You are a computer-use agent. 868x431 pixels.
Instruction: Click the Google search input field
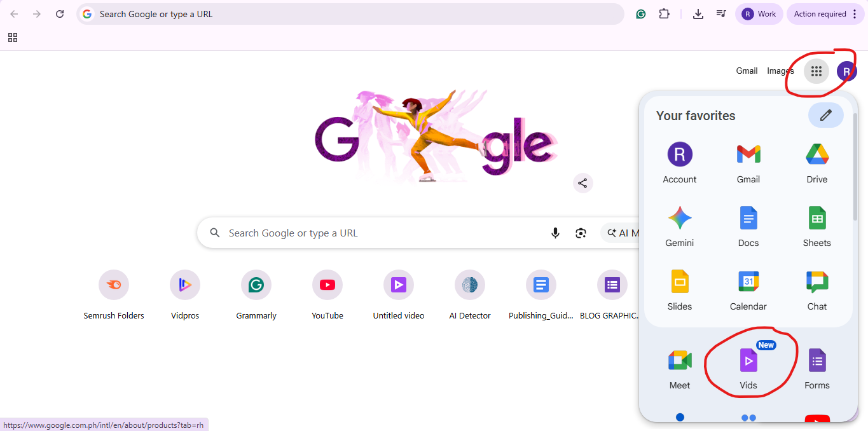pos(382,233)
